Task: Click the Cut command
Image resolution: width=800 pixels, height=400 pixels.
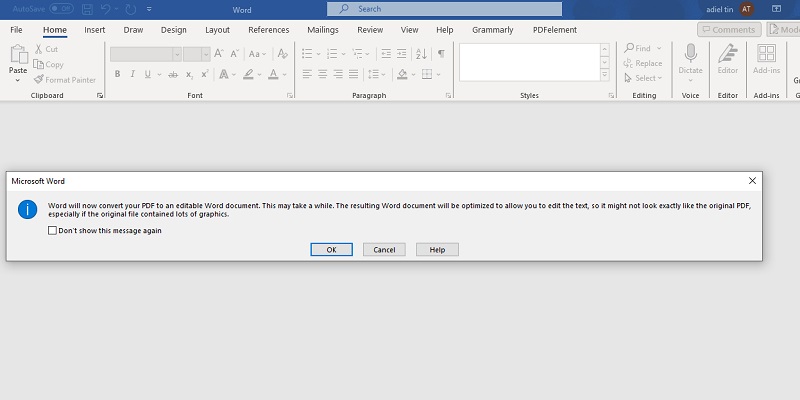Action: click(46, 49)
